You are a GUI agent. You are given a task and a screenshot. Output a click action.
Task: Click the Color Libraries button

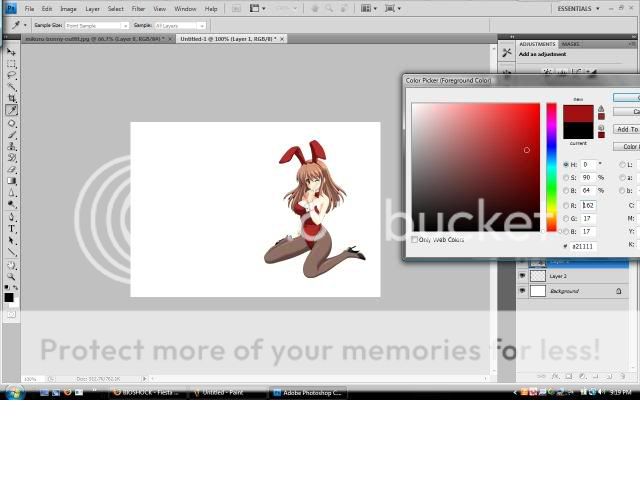click(x=627, y=146)
